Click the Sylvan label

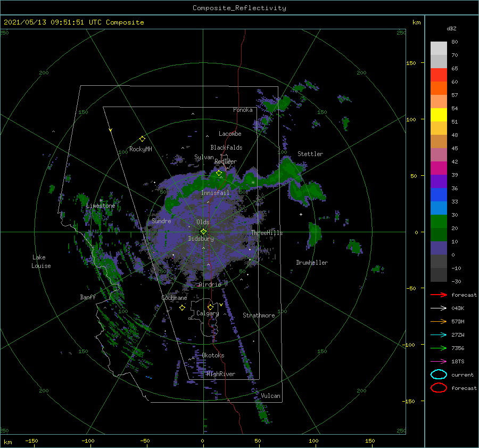[x=204, y=157]
